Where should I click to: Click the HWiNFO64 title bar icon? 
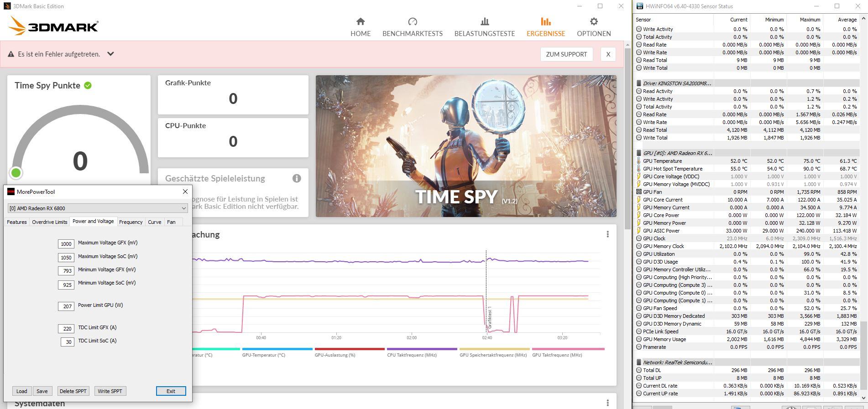pos(640,6)
